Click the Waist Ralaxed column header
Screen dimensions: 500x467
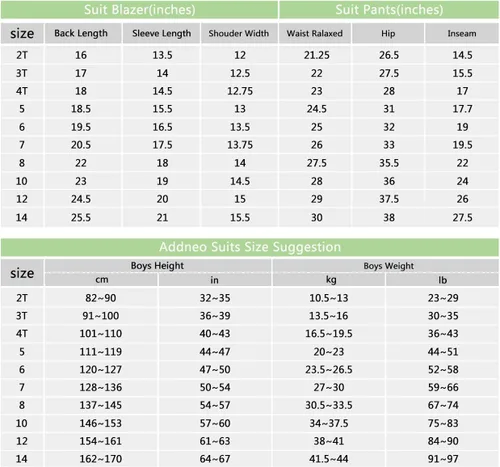315,33
